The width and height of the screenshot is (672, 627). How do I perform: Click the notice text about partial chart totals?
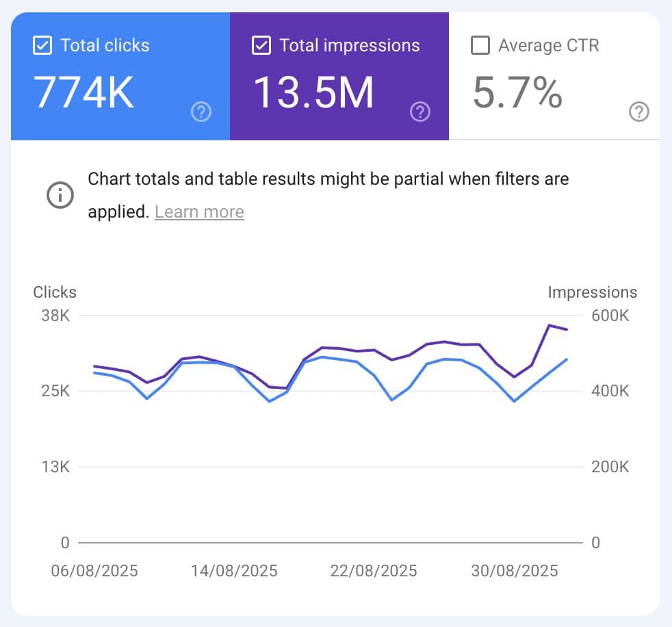(328, 180)
